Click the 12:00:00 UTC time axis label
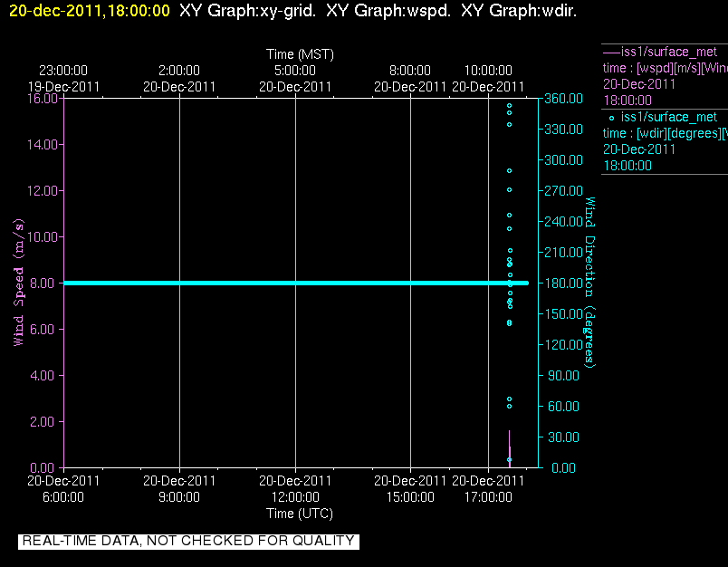Image resolution: width=728 pixels, height=567 pixels. (295, 497)
